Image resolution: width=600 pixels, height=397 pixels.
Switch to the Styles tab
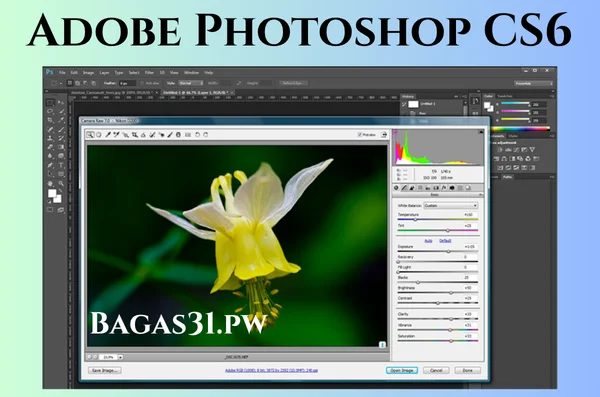click(513, 136)
